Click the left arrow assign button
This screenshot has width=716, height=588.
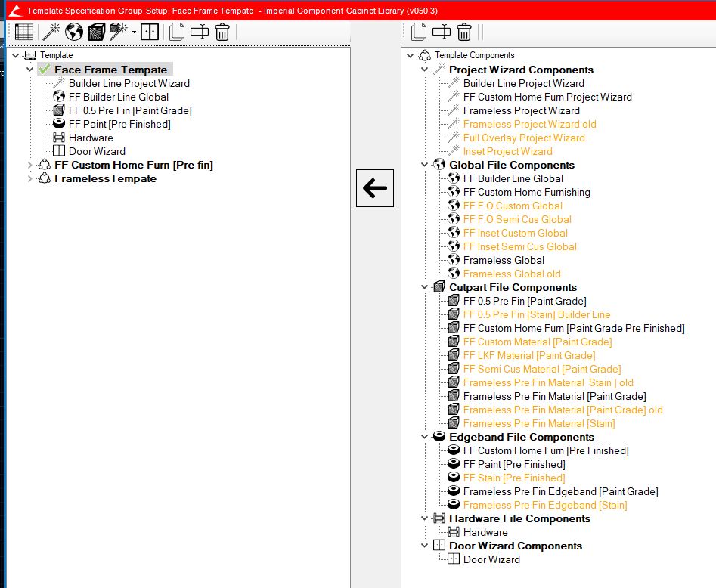click(x=375, y=188)
